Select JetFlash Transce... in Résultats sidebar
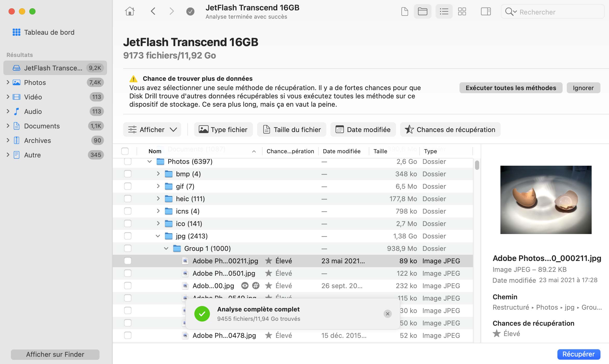The height and width of the screenshot is (364, 609). (x=55, y=68)
